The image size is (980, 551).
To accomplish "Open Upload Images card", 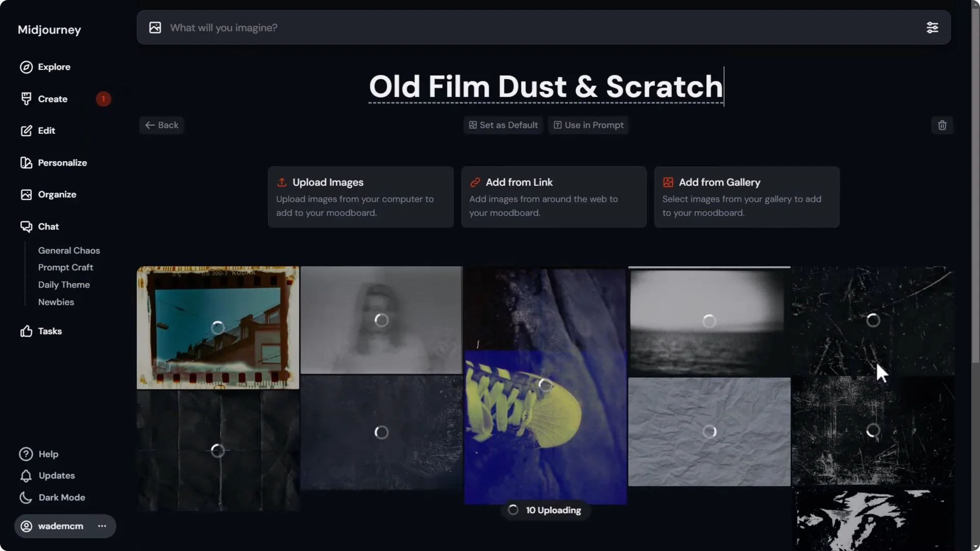I will coord(360,197).
